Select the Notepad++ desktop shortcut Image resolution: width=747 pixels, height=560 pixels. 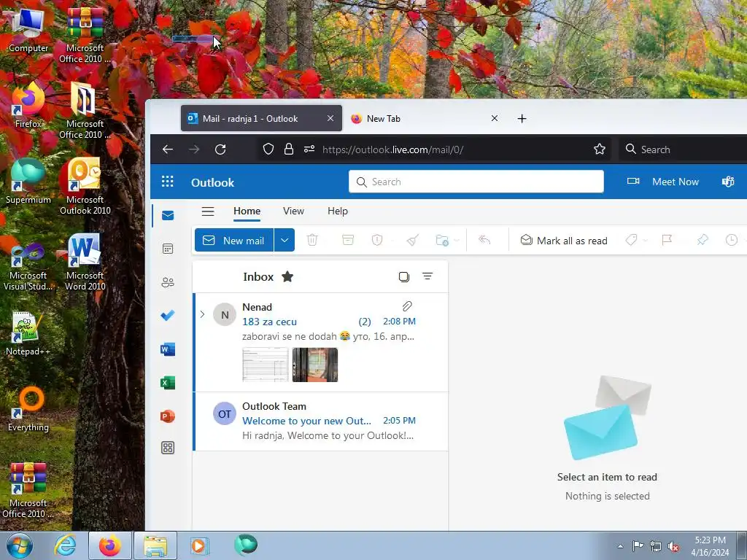(x=28, y=333)
